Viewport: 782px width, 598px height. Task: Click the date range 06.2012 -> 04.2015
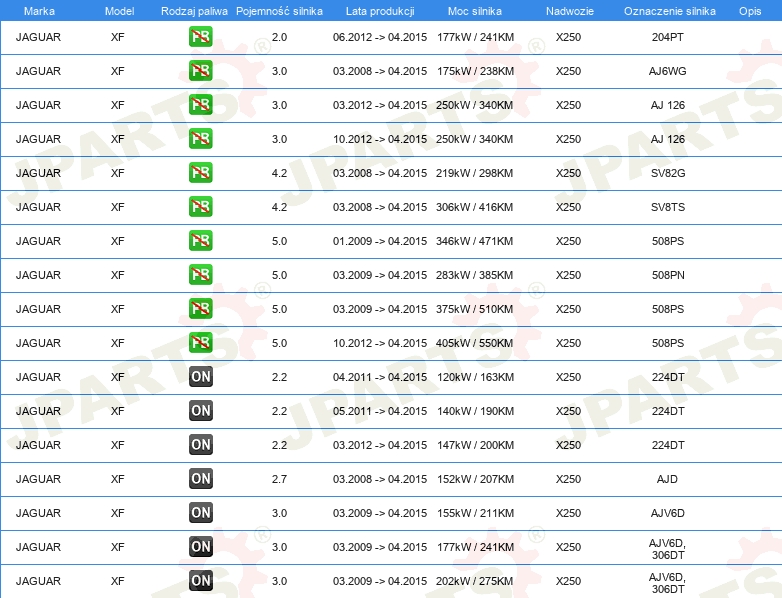(x=380, y=37)
